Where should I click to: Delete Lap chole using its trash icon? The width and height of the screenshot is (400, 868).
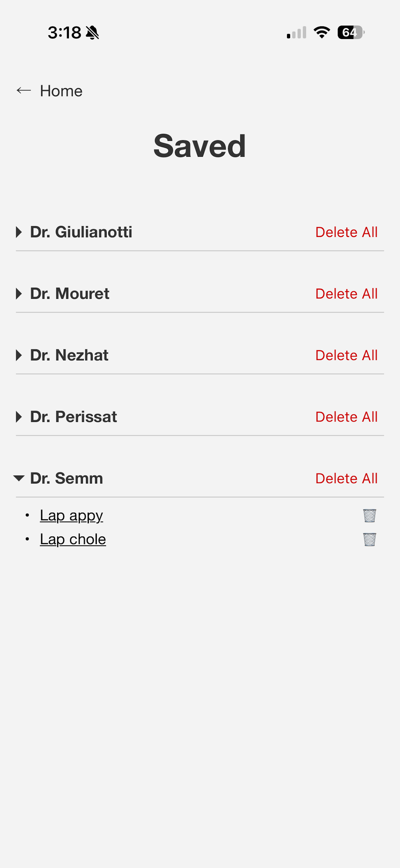(370, 539)
